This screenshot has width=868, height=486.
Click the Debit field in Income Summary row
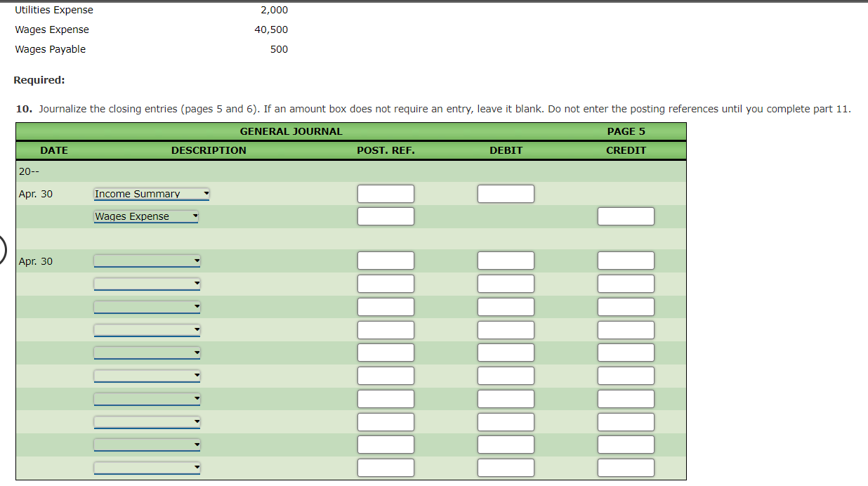[x=506, y=194]
